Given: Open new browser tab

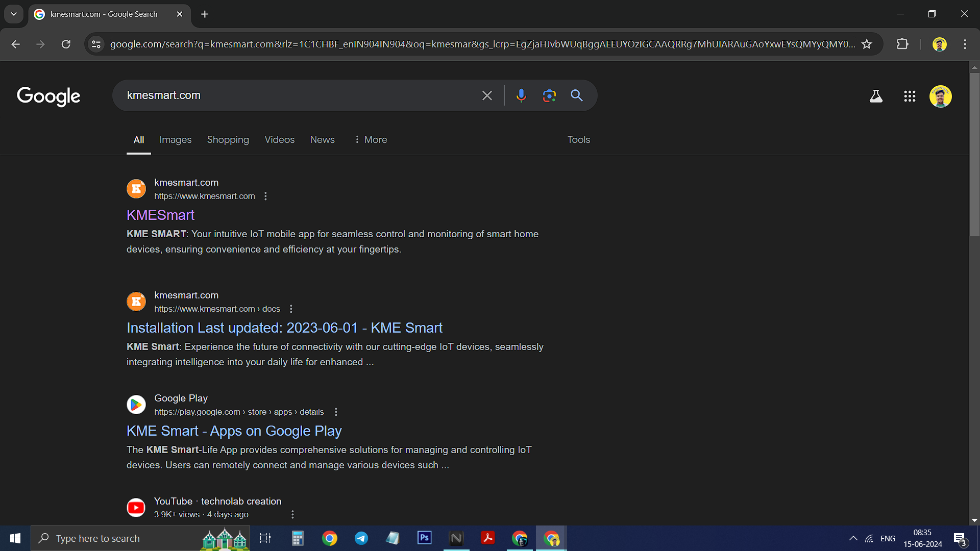Looking at the screenshot, I should click(x=205, y=14).
